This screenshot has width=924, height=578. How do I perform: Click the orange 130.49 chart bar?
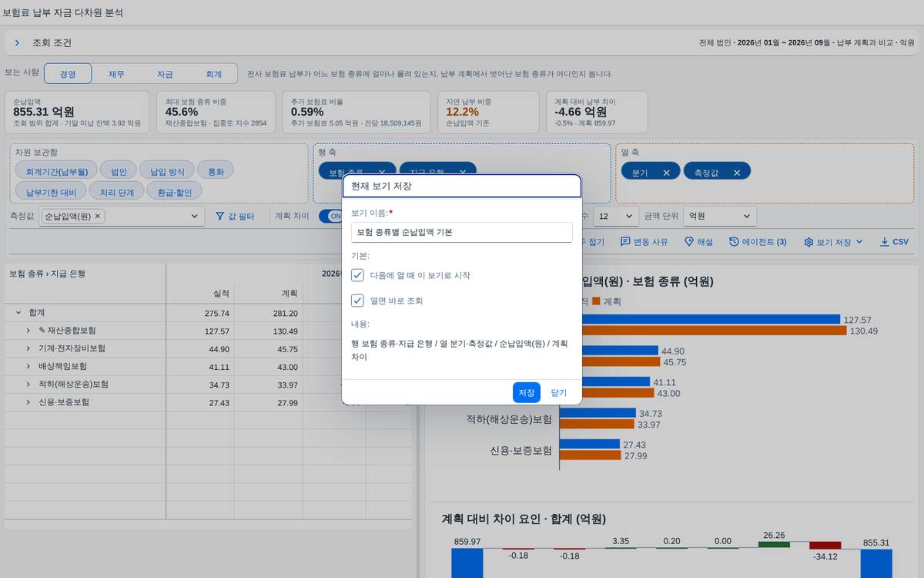point(703,331)
